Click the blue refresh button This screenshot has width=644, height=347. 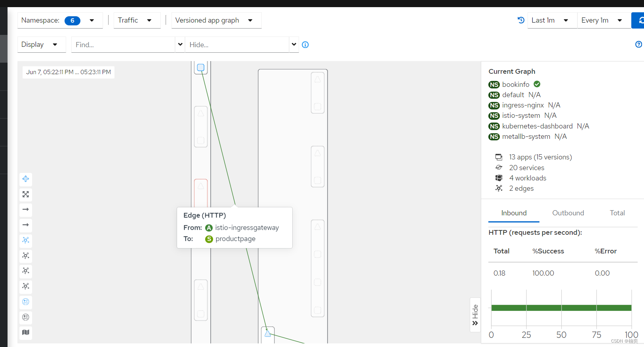[x=638, y=20]
